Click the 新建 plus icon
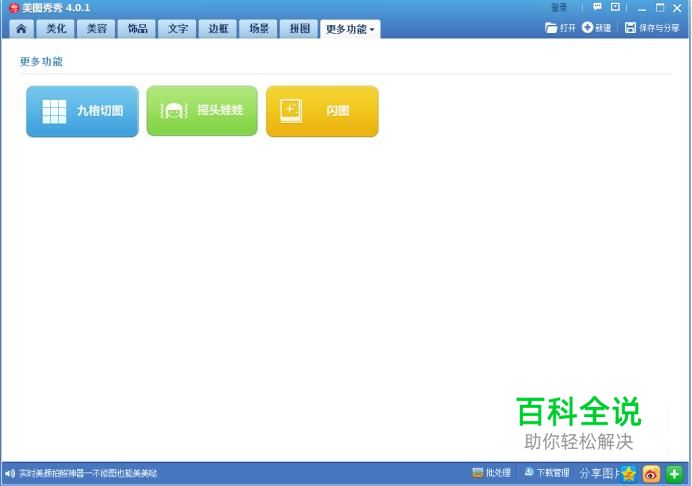Screen dimensions: 692x486 [587, 28]
